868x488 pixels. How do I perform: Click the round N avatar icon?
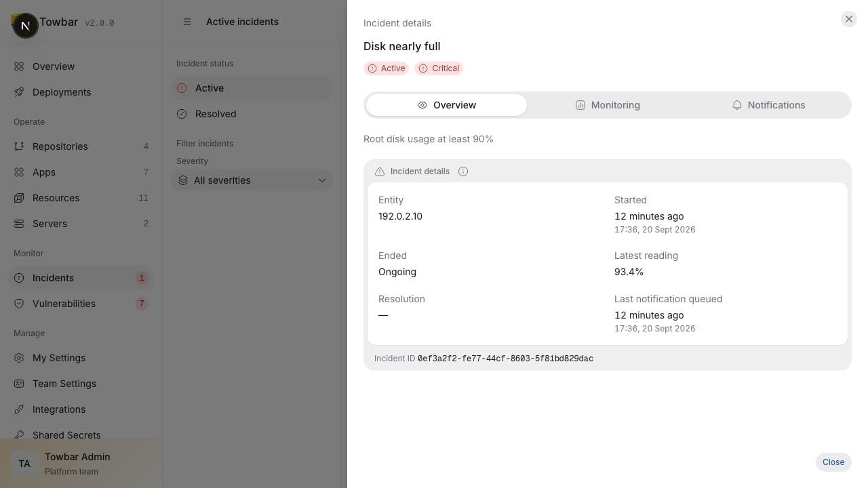[26, 26]
